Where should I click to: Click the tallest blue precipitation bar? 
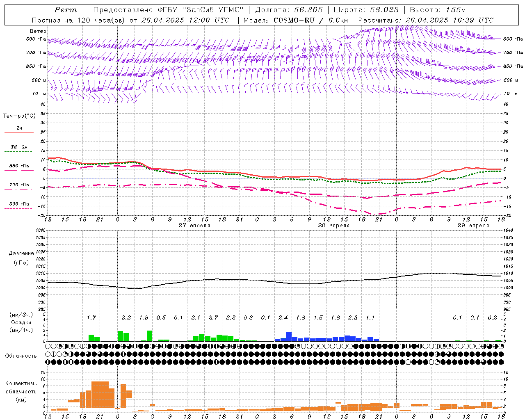point(289,337)
